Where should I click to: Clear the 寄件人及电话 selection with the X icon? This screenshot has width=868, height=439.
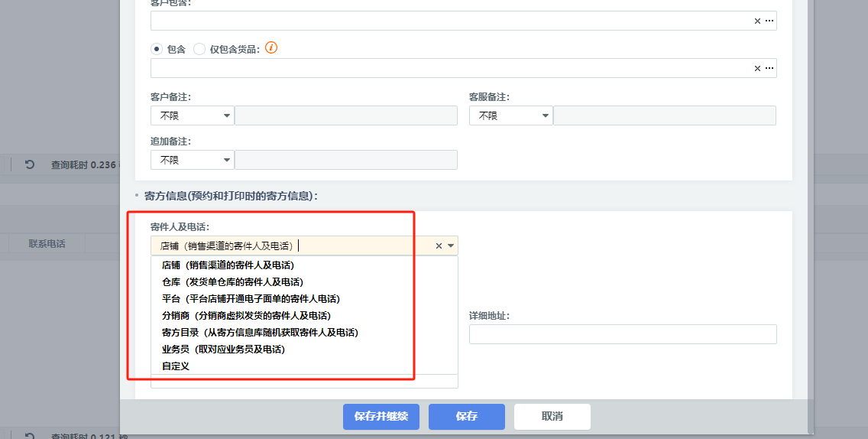coord(439,246)
